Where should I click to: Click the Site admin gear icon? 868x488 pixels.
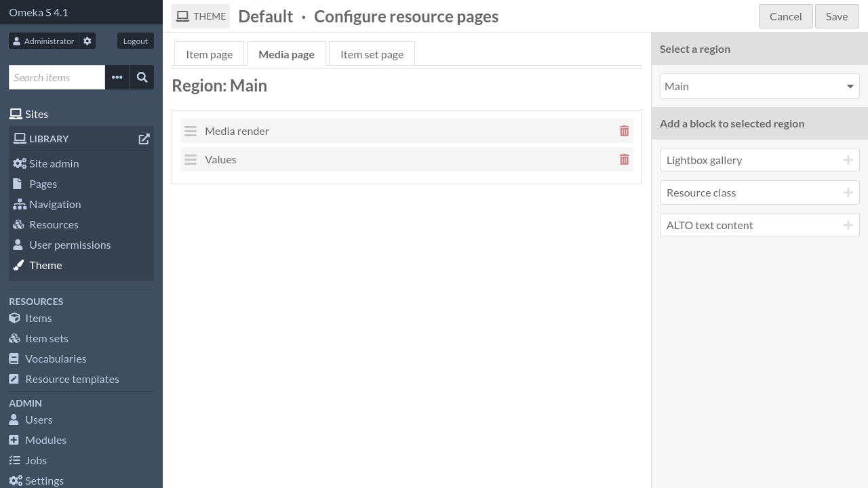coord(18,163)
